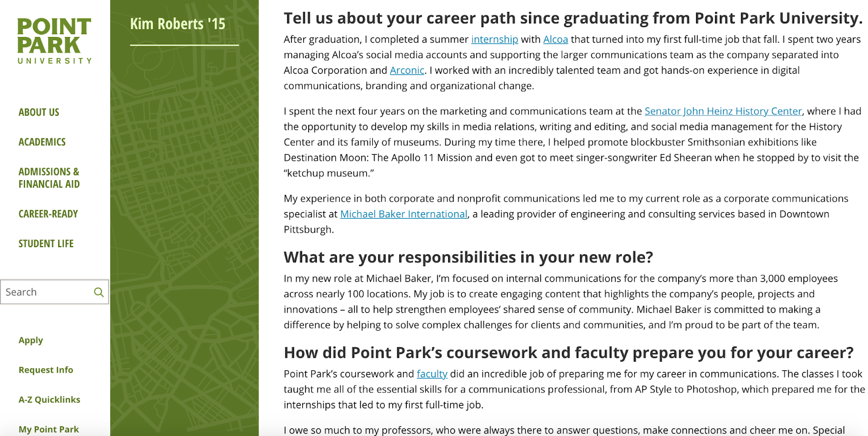Go to My Point Park
The width and height of the screenshot is (868, 436).
click(49, 429)
